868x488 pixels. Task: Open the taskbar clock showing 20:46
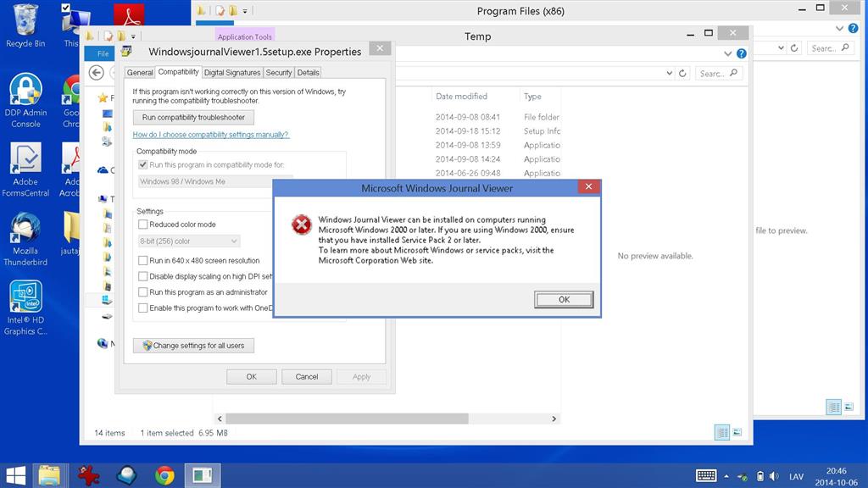pyautogui.click(x=836, y=476)
